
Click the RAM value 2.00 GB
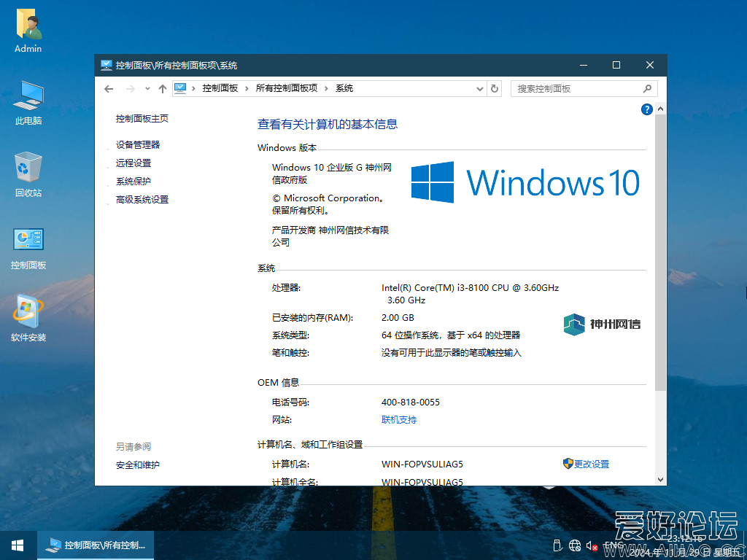(x=398, y=318)
